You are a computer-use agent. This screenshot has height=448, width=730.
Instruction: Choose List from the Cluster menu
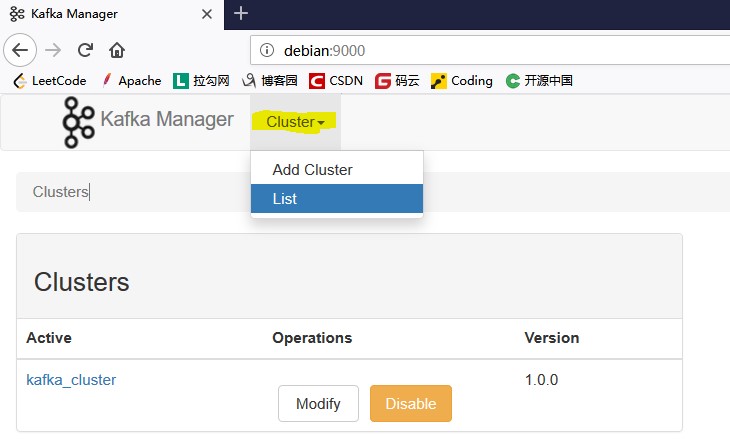pos(337,198)
